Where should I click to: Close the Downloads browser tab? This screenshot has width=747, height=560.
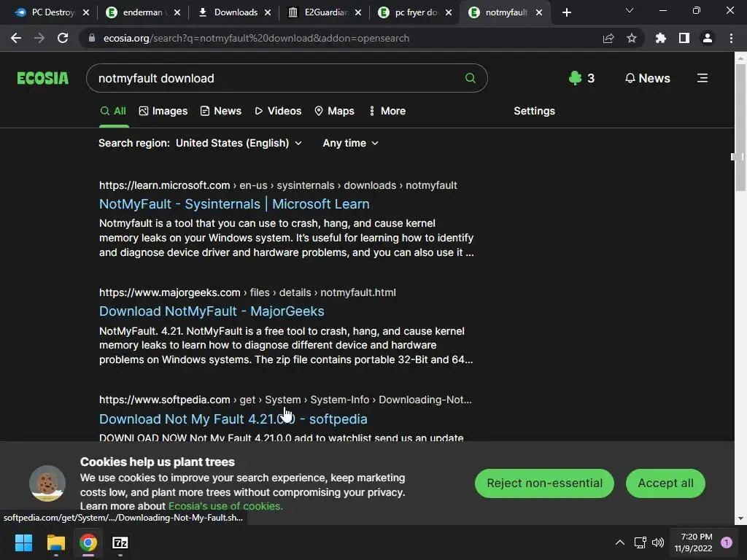(x=268, y=12)
